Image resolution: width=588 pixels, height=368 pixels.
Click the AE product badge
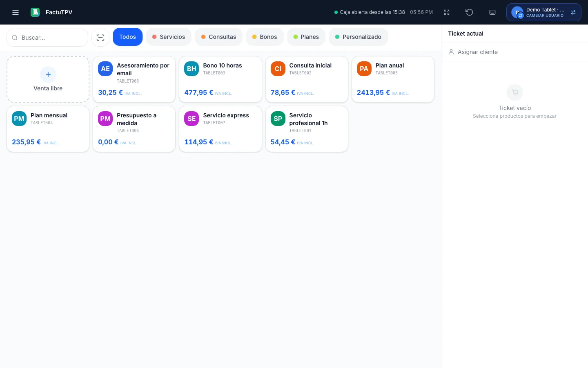[105, 69]
